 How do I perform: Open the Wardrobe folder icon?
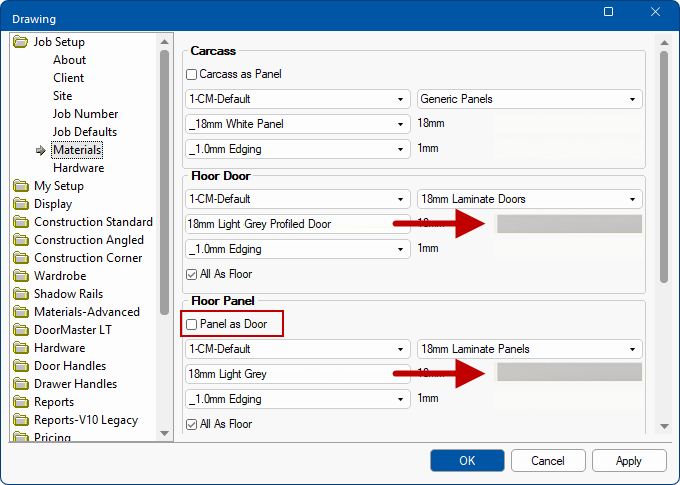(21, 276)
